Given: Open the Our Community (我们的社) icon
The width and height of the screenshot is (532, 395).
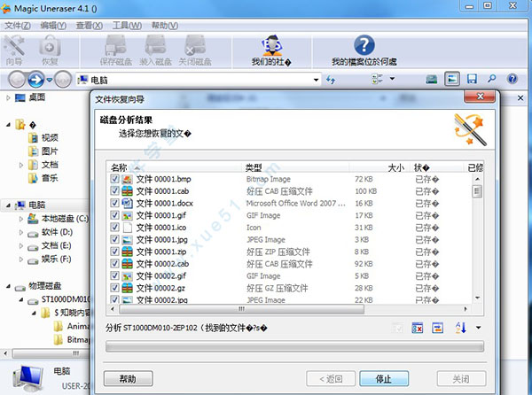Looking at the screenshot, I should [271, 50].
